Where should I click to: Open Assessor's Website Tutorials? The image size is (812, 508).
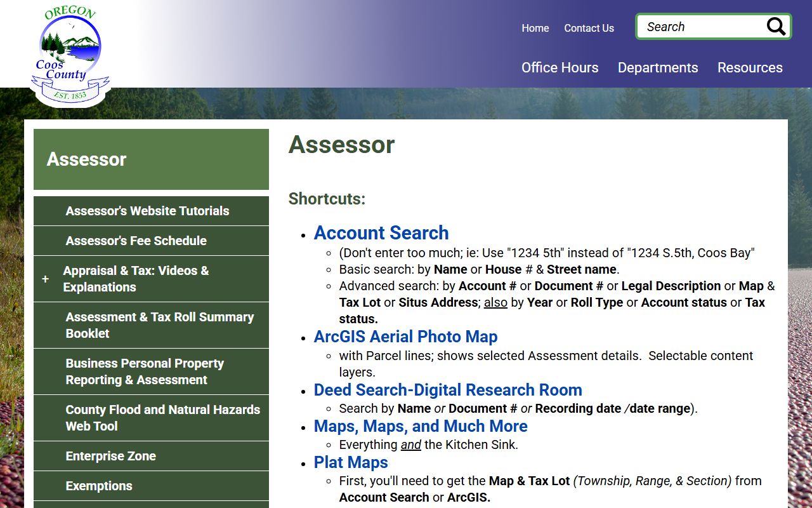tap(151, 211)
